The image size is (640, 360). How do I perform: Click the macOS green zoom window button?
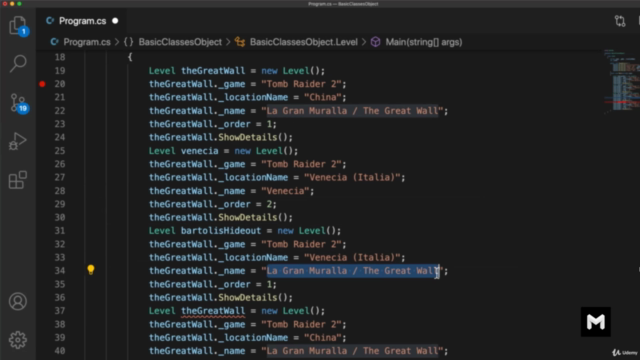pos(19,4)
